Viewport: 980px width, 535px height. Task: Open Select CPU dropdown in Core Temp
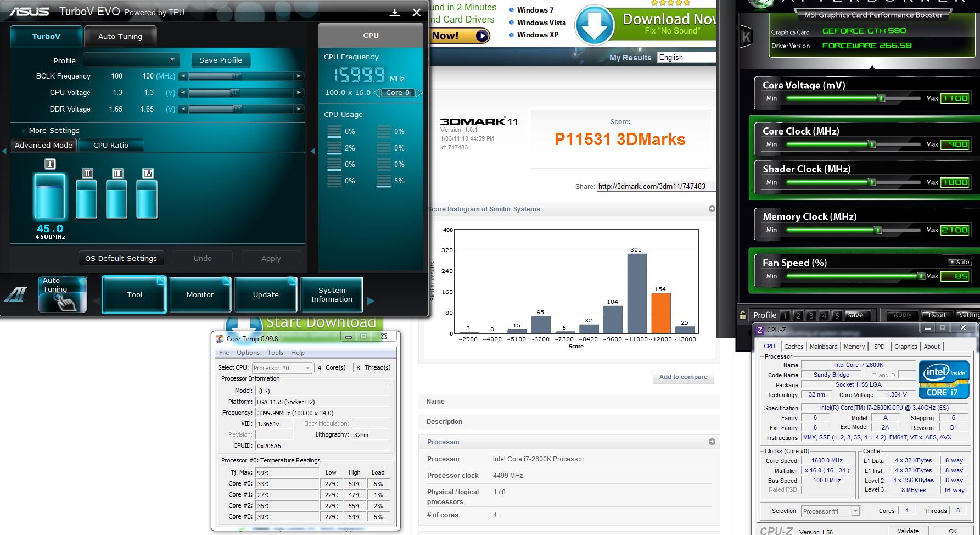click(x=282, y=368)
